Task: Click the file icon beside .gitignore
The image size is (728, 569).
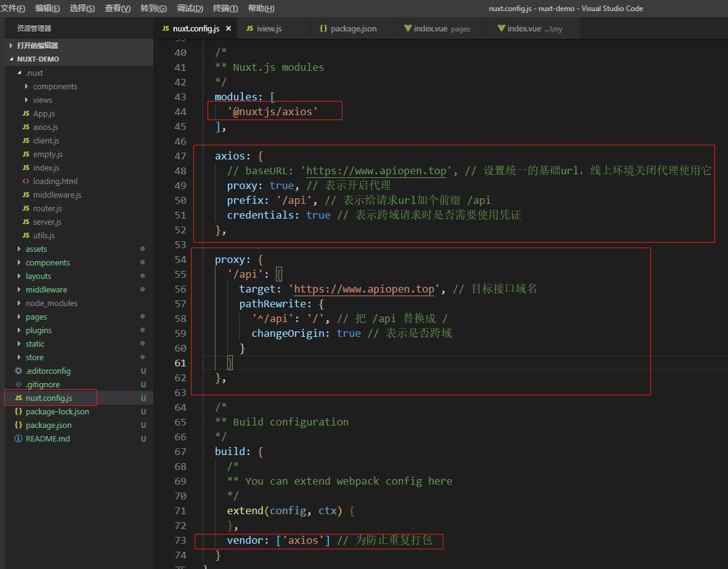Action: [18, 384]
